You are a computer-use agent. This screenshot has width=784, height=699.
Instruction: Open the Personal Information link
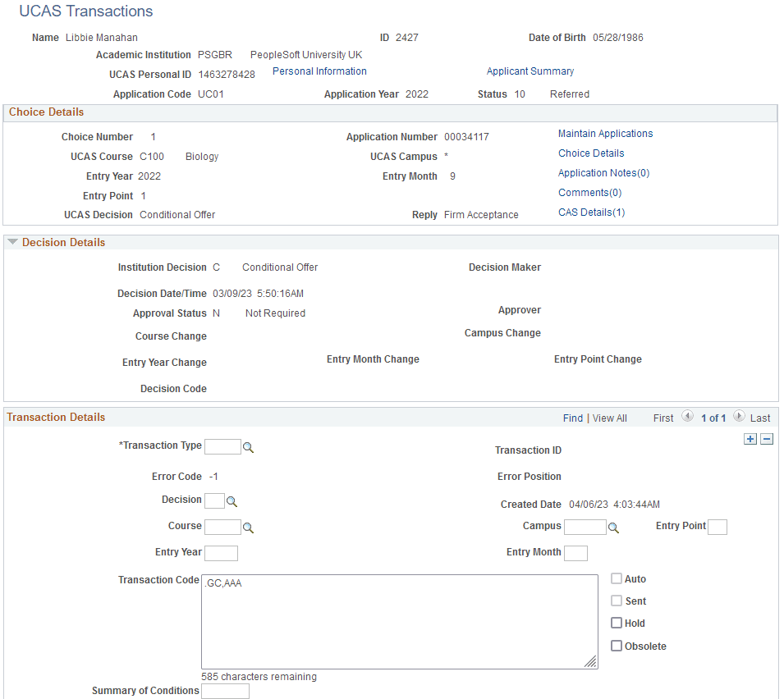[x=319, y=71]
